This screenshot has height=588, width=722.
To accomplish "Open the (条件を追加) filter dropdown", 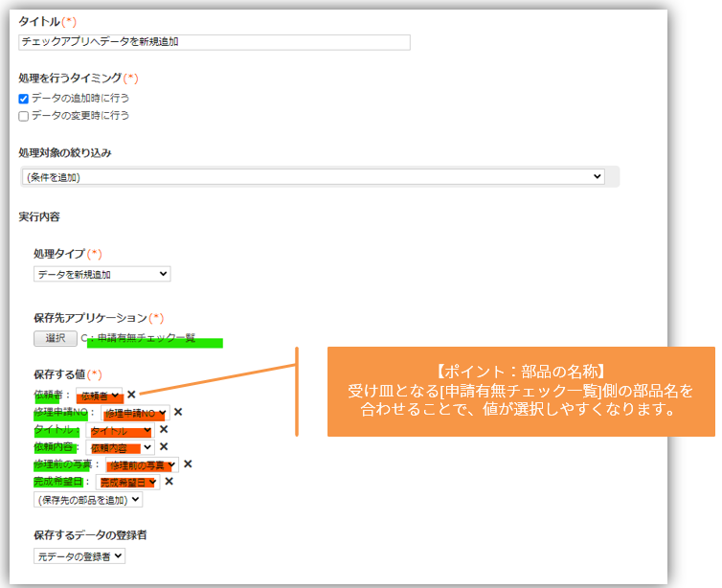I will pyautogui.click(x=313, y=176).
